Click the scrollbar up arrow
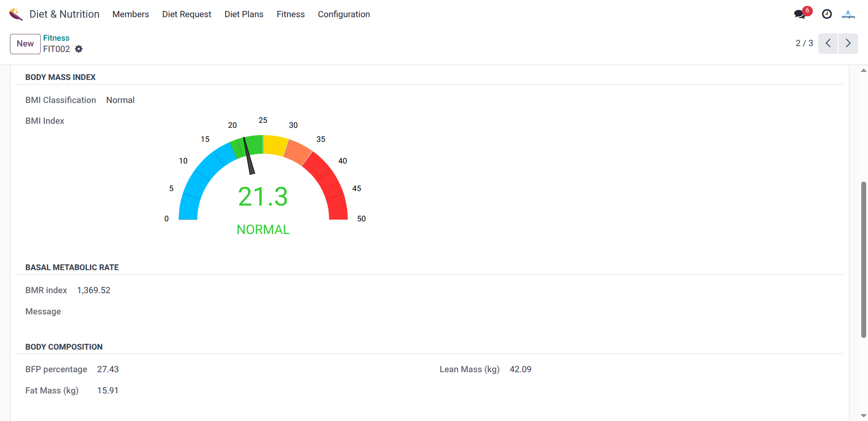 (x=863, y=70)
